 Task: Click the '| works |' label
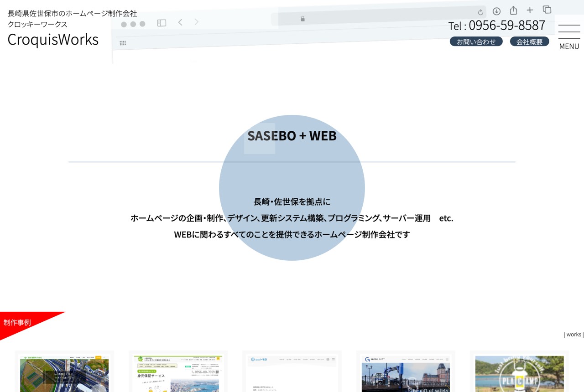(574, 335)
